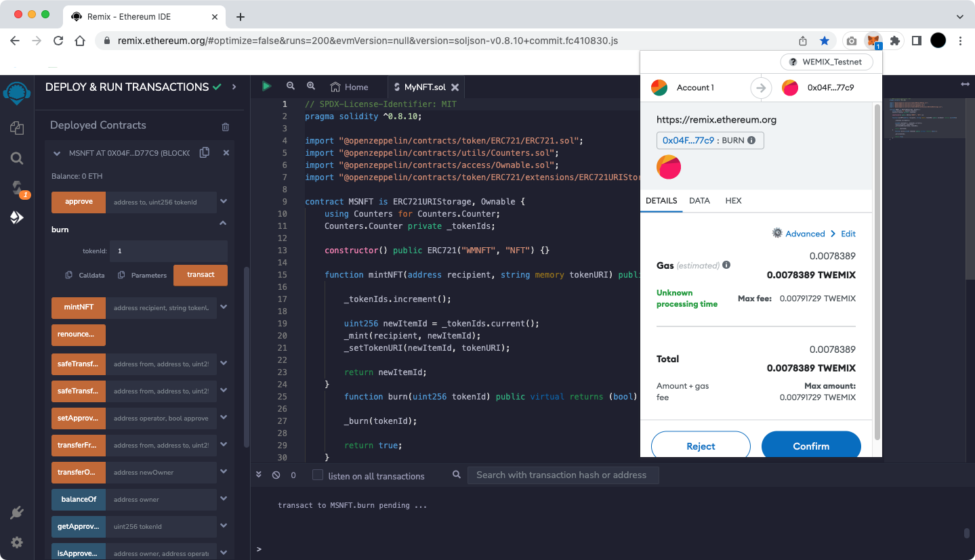Click the mintNFT parameters input field
This screenshot has height=560, width=975.
(x=161, y=307)
